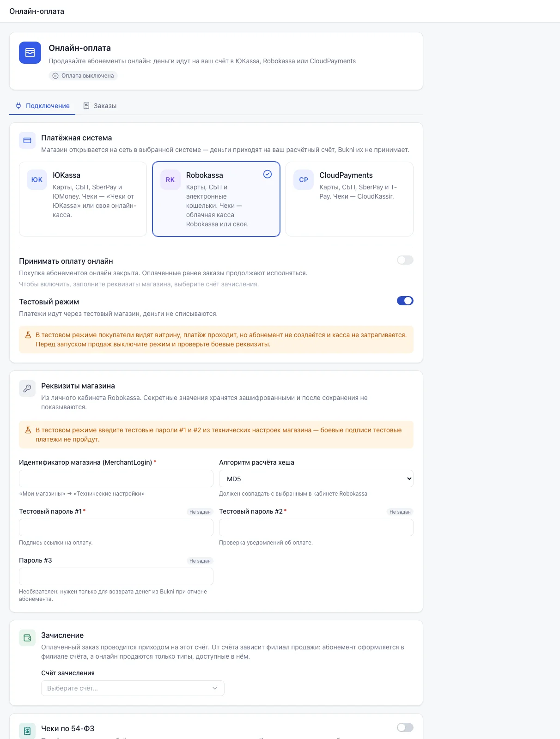This screenshot has height=739, width=560.
Task: Choose the CloudPayments payment system card
Action: [x=349, y=199]
